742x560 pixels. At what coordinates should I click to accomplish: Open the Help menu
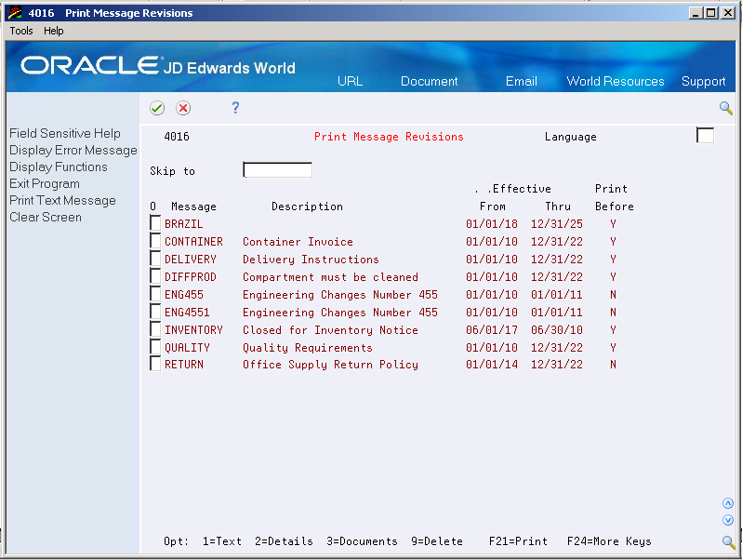pos(54,31)
